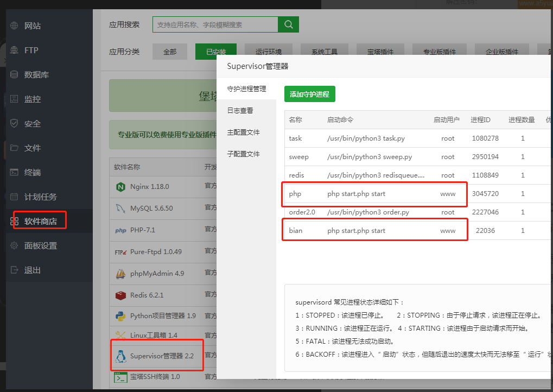Open 网站 in the left sidebar
This screenshot has height=392, width=553.
coord(33,26)
